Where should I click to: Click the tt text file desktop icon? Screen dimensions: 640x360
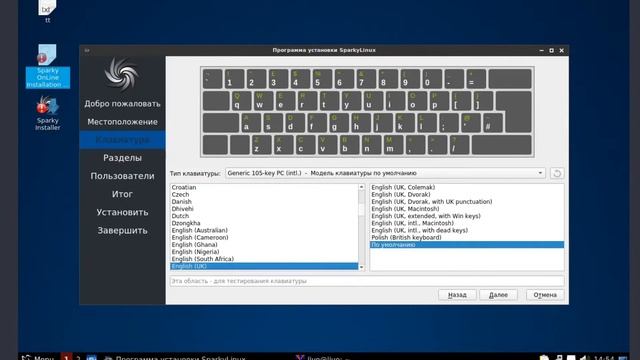(x=47, y=11)
